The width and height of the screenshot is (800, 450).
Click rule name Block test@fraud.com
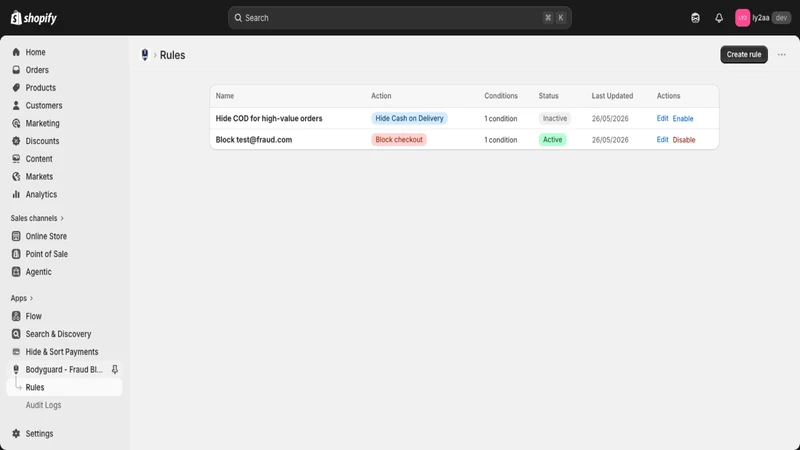pos(254,140)
